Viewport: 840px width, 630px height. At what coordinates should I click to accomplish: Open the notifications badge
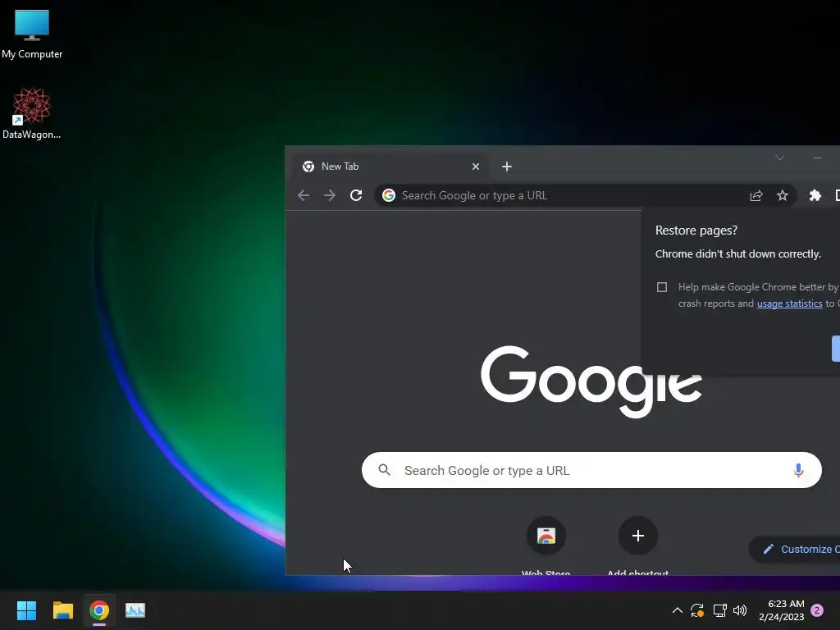click(817, 610)
